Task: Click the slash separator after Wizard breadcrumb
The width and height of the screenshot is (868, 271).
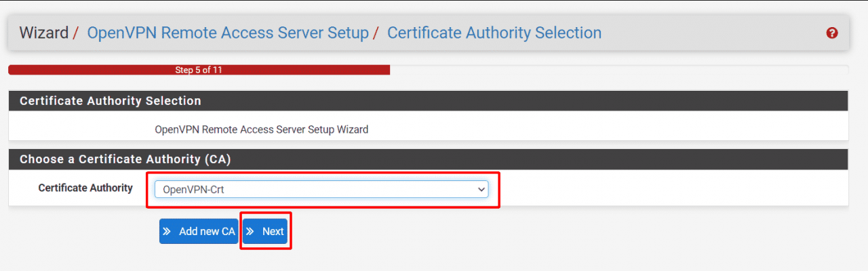Action: [x=76, y=33]
